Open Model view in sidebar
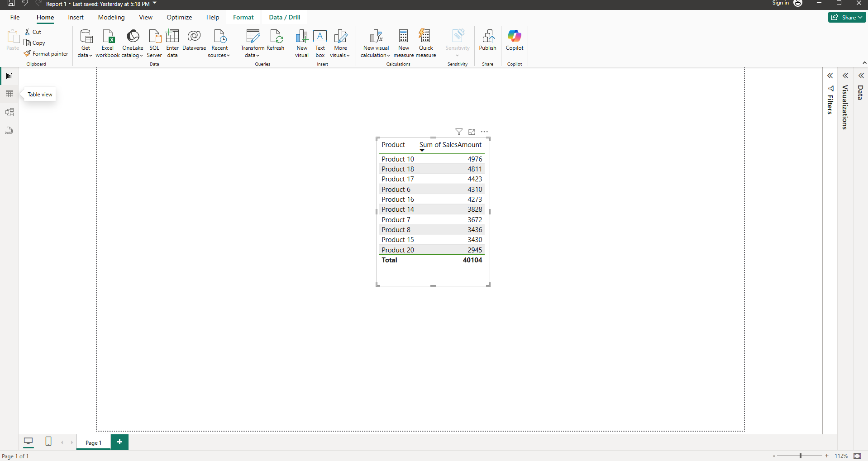Viewport: 868px width, 461px height. pyautogui.click(x=10, y=112)
